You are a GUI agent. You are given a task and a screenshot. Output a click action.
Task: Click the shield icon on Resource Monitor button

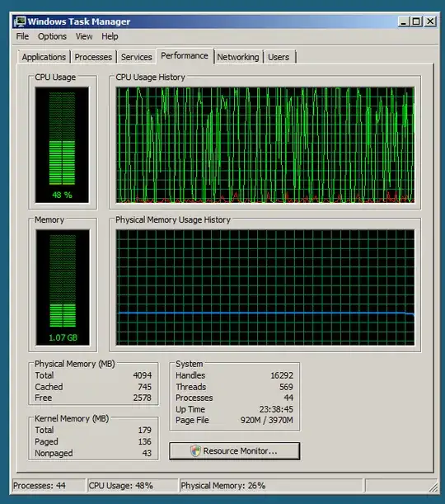click(x=195, y=450)
